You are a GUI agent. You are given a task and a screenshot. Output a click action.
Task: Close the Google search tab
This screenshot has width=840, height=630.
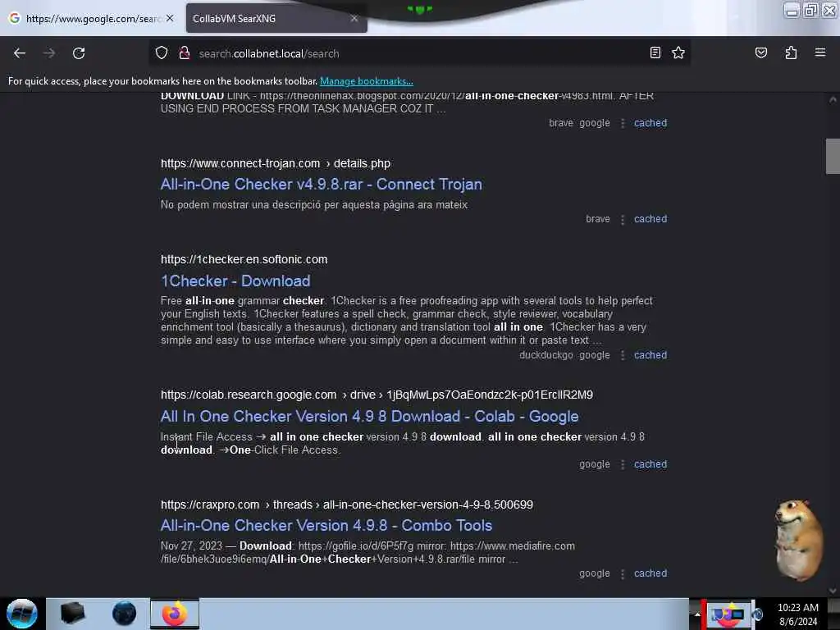pyautogui.click(x=170, y=18)
